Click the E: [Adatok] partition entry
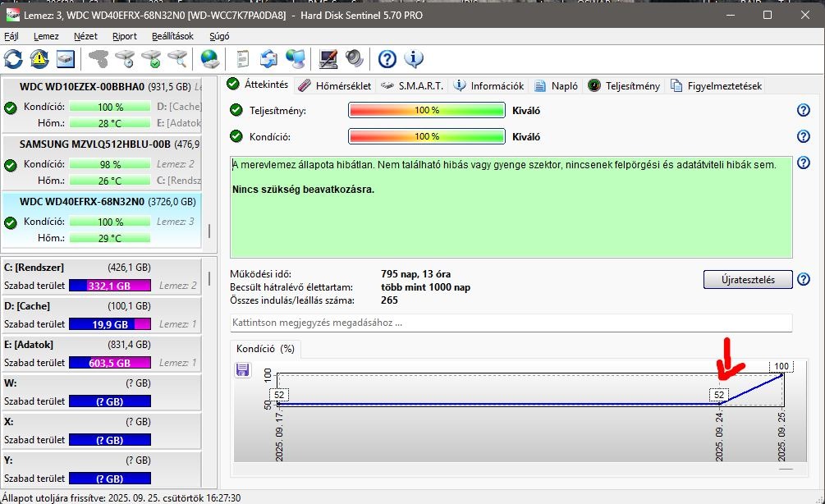Viewport: 825px width, 504px height. [101, 354]
